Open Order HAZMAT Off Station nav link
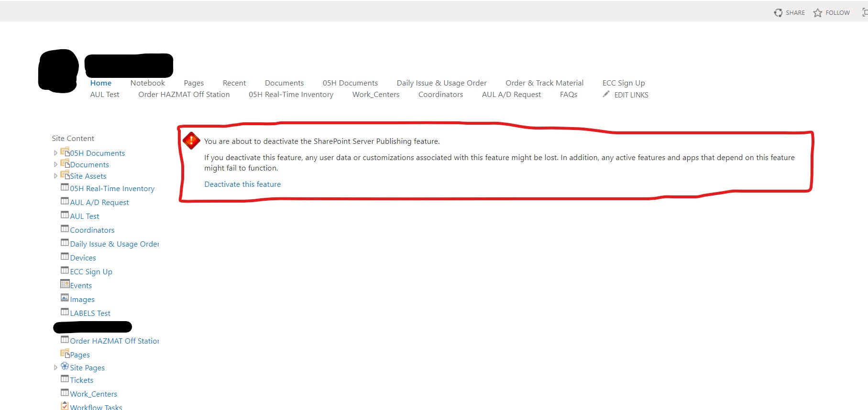868x410 pixels. (184, 94)
